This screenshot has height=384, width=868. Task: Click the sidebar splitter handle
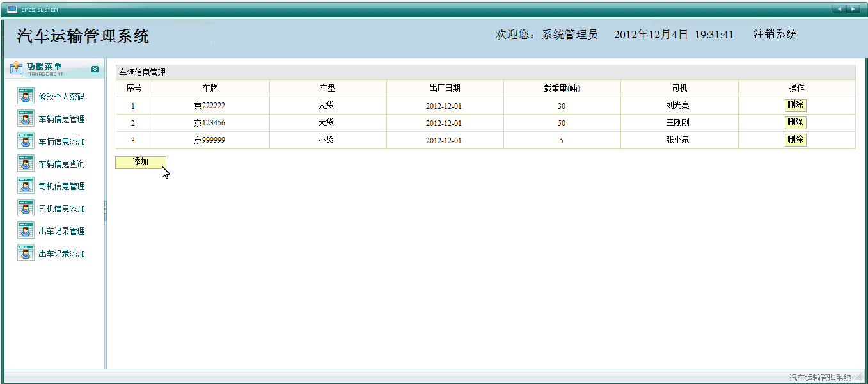pos(105,211)
